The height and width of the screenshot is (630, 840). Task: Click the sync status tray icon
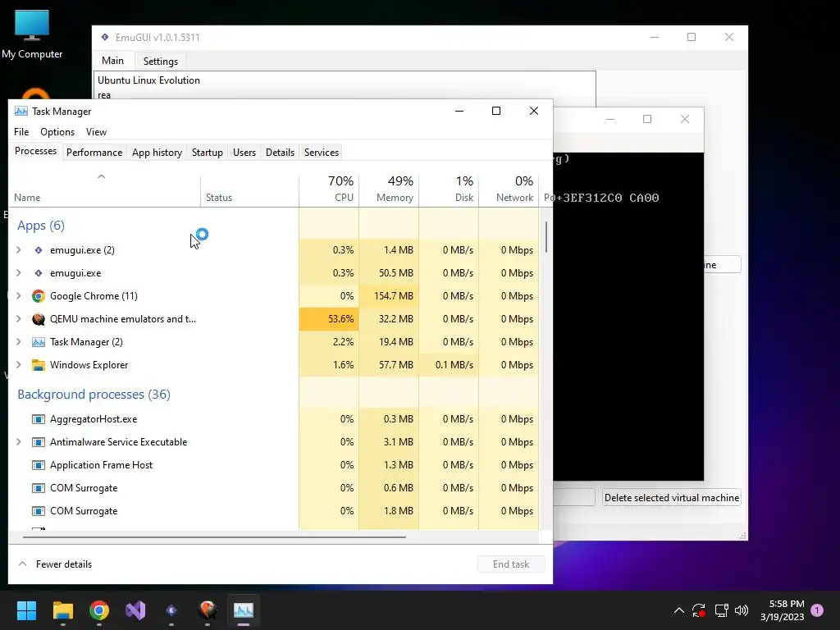point(699,610)
